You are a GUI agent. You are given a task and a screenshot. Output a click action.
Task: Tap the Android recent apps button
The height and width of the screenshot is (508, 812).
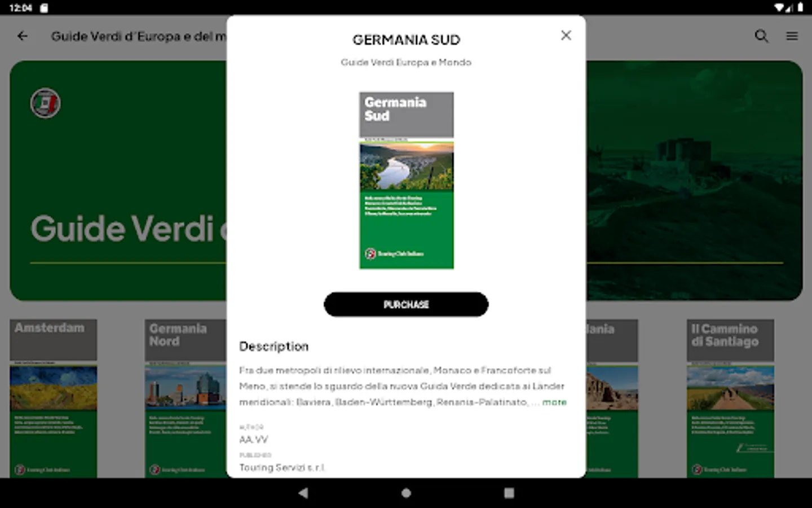coord(509,493)
